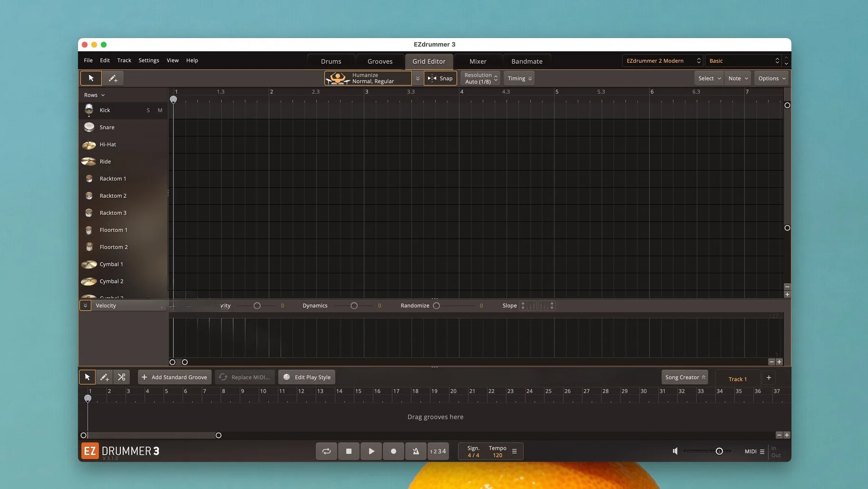Expand the Timing dropdown
Image resolution: width=868 pixels, height=489 pixels.
click(519, 78)
